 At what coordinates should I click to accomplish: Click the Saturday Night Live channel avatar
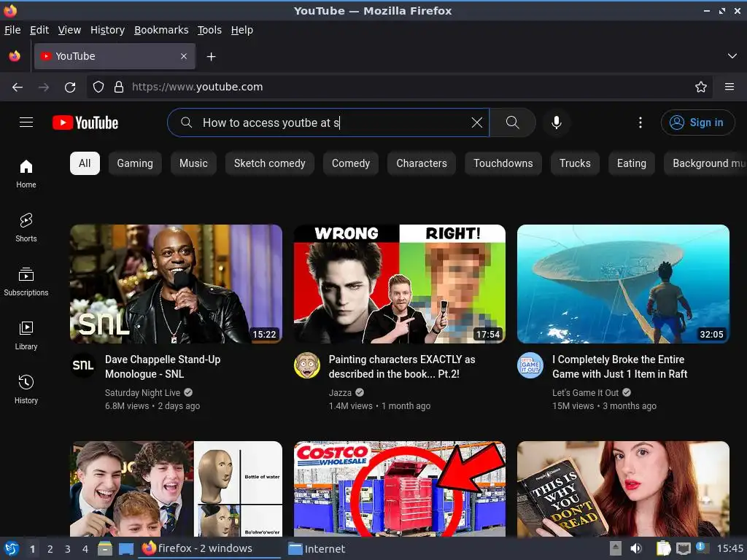[x=83, y=365]
